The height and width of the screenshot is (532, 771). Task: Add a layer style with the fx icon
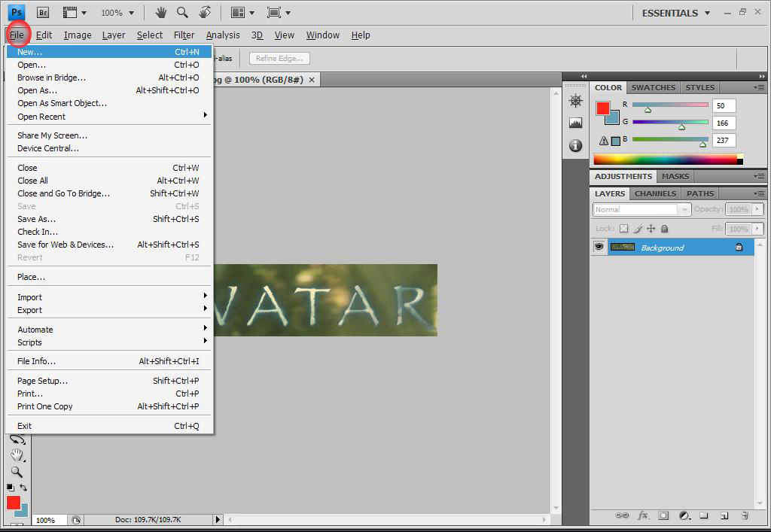pyautogui.click(x=643, y=515)
